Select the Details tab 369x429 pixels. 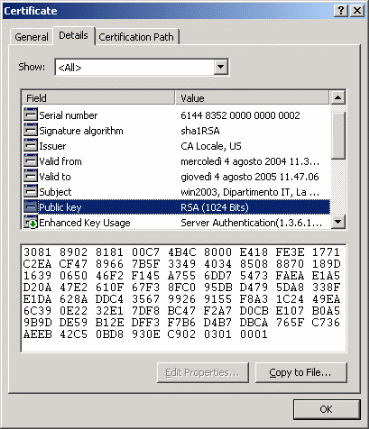[x=74, y=35]
